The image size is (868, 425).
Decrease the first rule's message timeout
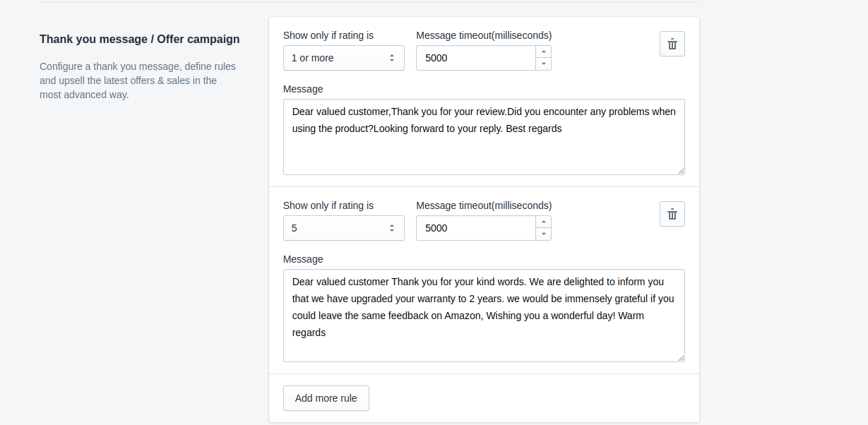543,64
